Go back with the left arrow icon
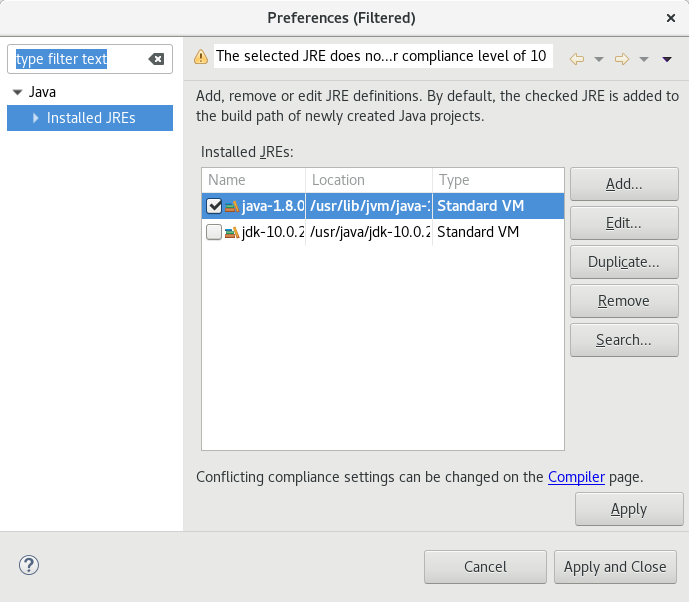Viewport: 689px width, 602px height. (577, 59)
